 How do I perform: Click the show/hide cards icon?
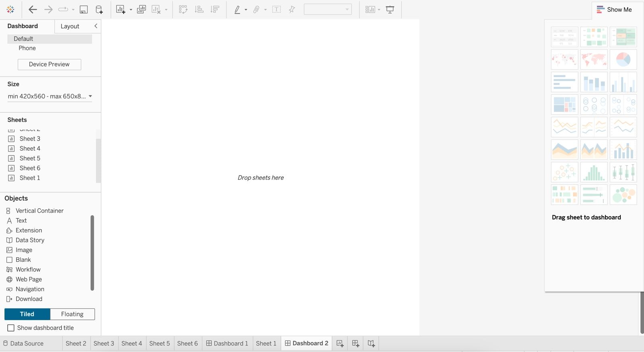pyautogui.click(x=370, y=9)
